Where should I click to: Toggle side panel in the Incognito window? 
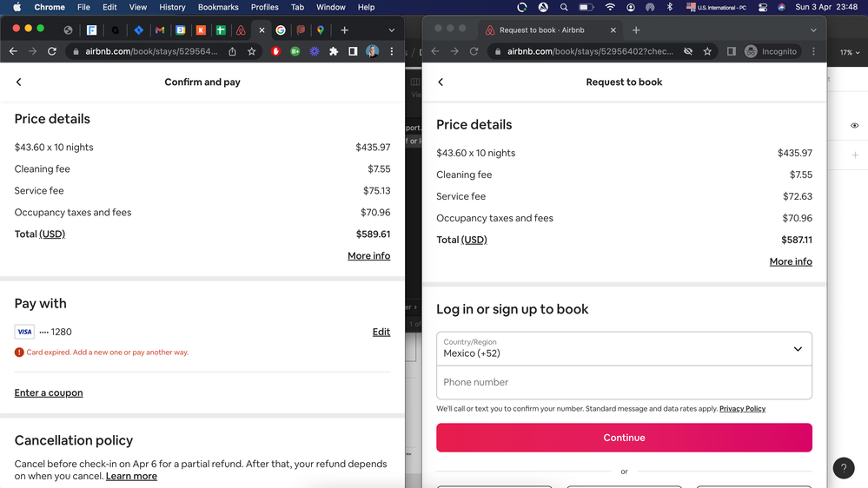732,52
